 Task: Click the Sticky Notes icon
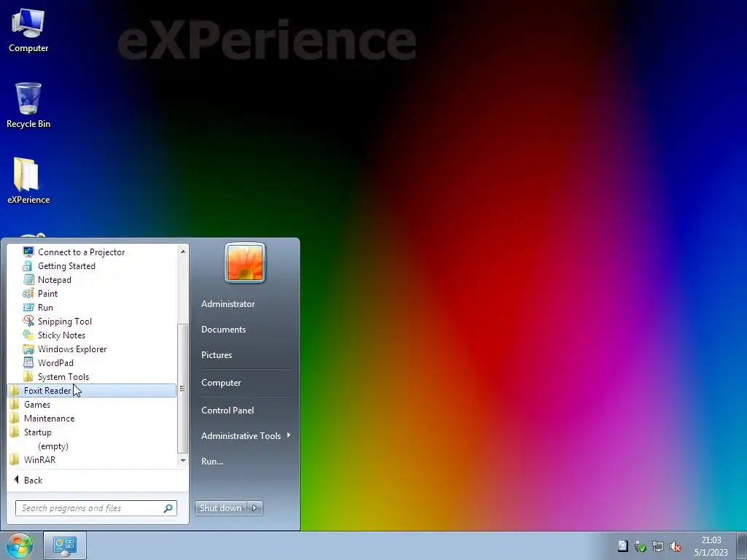coord(28,335)
